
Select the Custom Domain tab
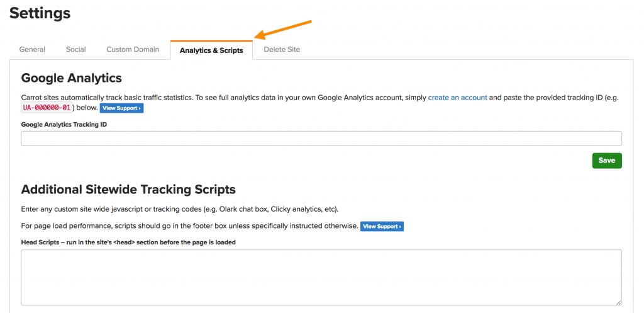(x=133, y=49)
